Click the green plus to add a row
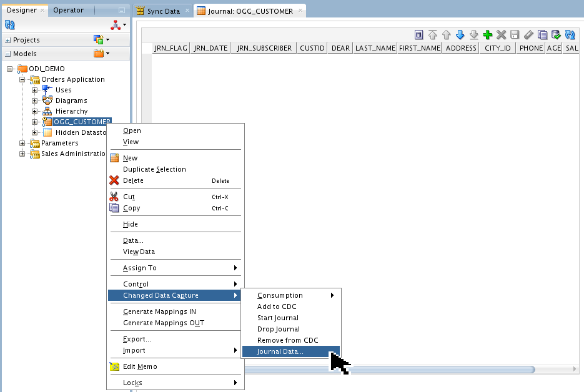584x392 pixels. coord(488,35)
